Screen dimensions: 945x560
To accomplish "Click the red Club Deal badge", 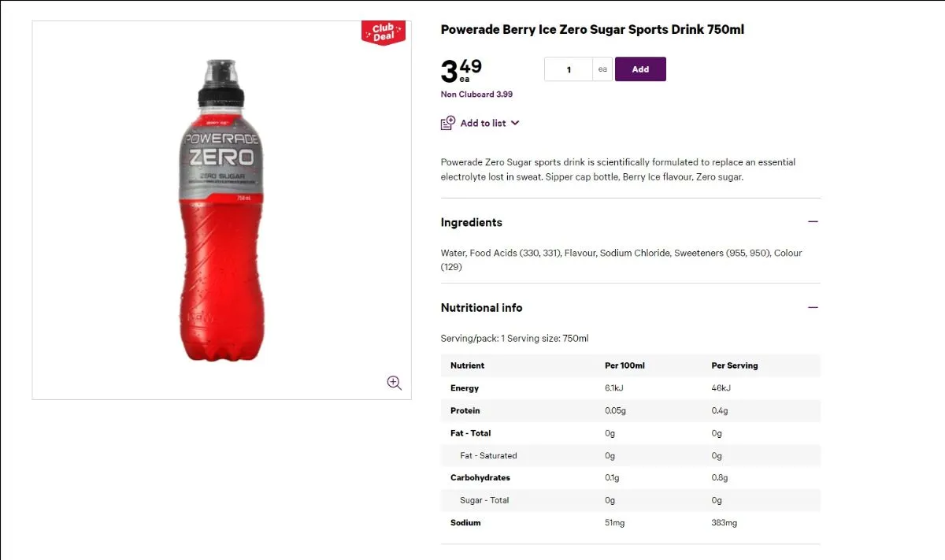I will pyautogui.click(x=384, y=32).
